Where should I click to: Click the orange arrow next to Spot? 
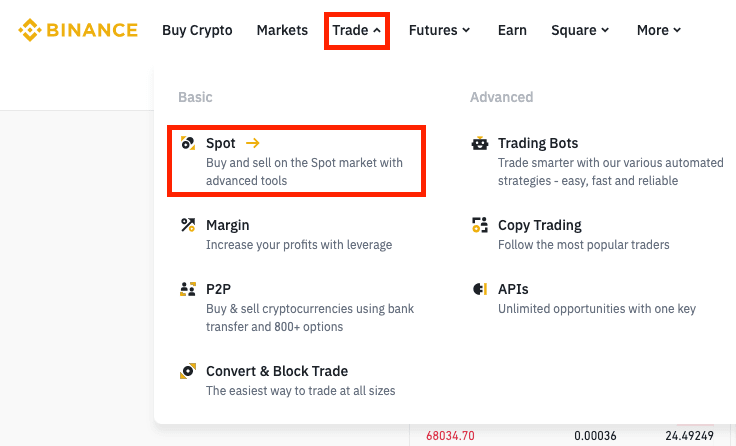(252, 144)
